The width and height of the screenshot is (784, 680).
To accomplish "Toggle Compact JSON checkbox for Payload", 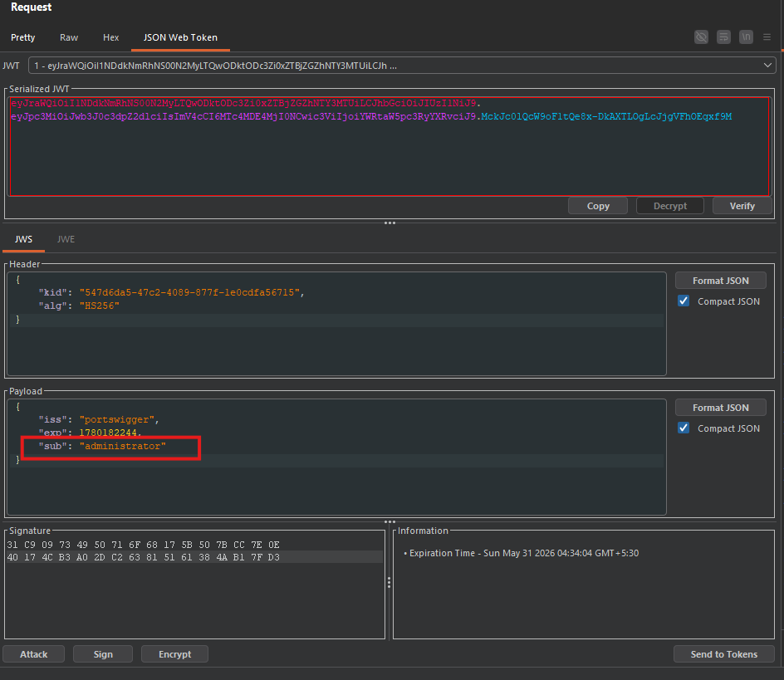I will [684, 428].
